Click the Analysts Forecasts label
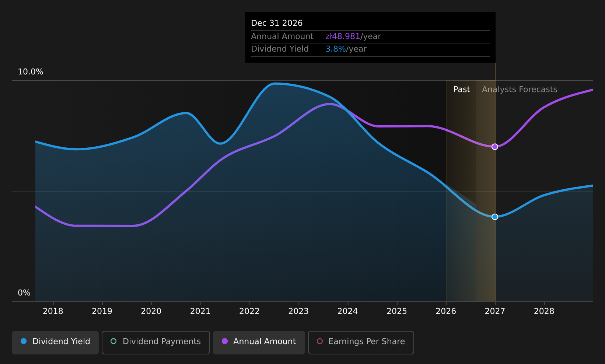 (520, 90)
